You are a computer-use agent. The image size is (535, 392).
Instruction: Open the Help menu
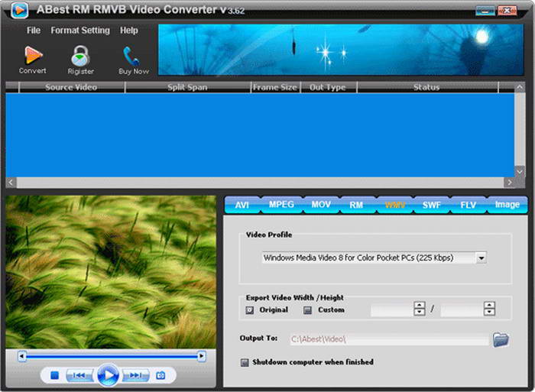[129, 31]
